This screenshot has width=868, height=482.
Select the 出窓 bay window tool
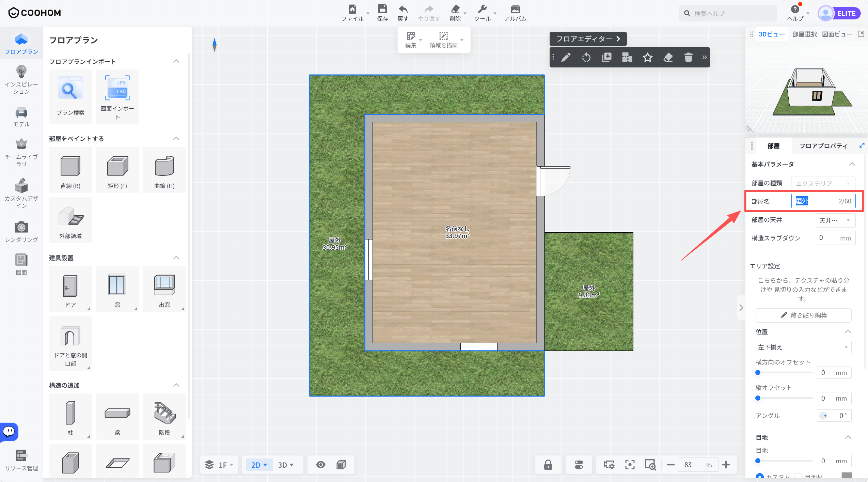tap(164, 289)
